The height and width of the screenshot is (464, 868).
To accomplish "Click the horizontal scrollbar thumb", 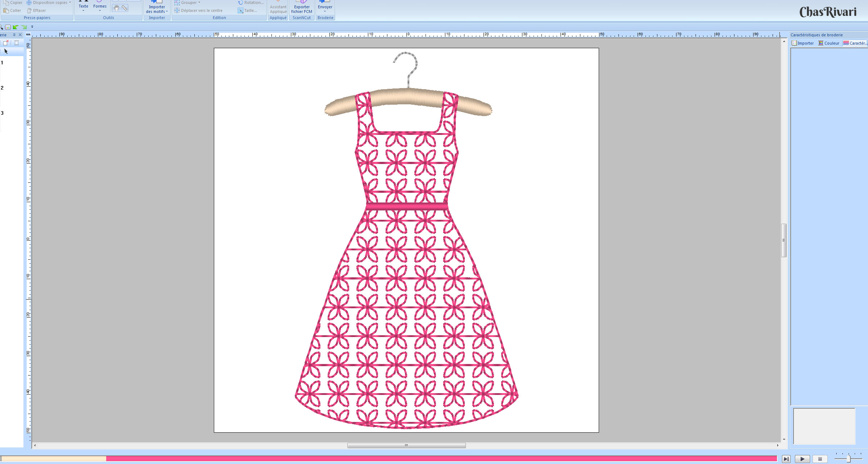I will click(406, 445).
